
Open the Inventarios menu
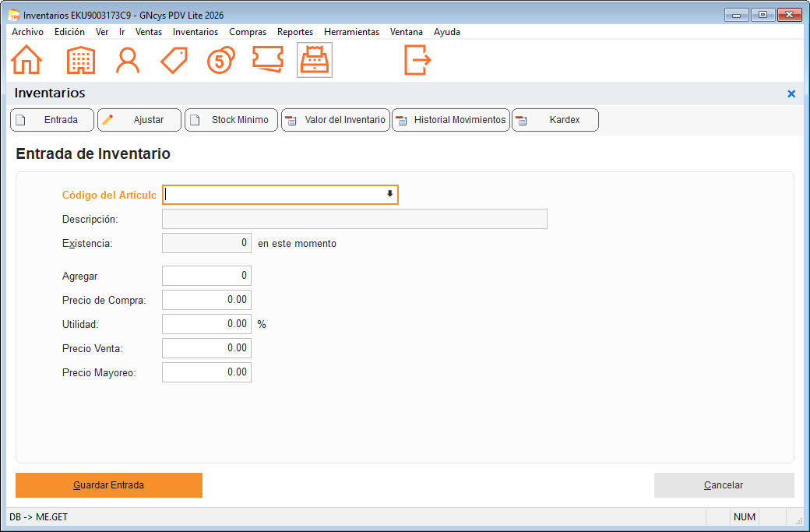click(195, 32)
